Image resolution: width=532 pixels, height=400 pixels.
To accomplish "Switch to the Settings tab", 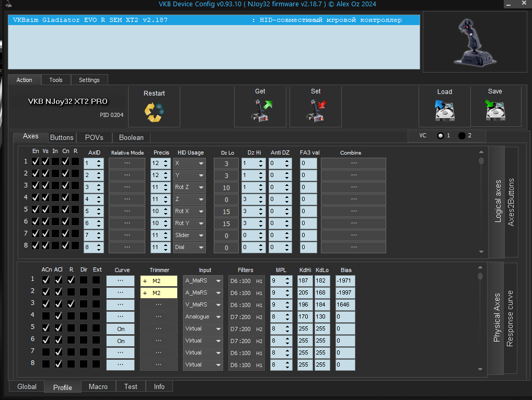I will 89,80.
